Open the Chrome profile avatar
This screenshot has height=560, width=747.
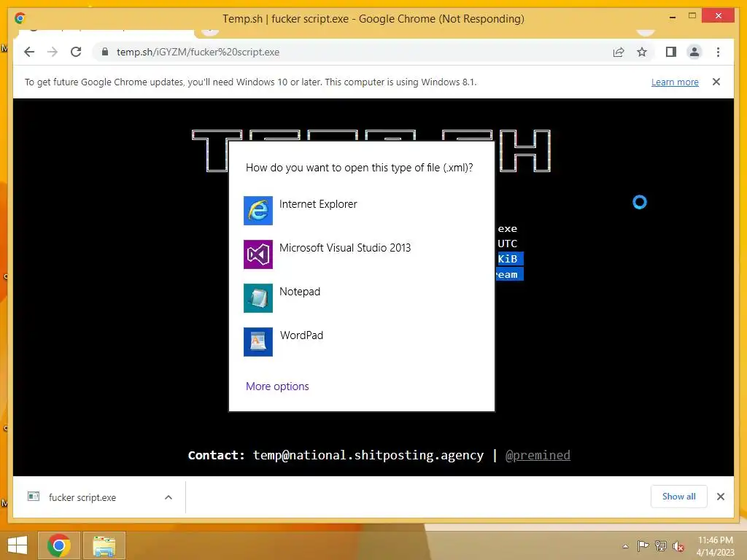[694, 52]
